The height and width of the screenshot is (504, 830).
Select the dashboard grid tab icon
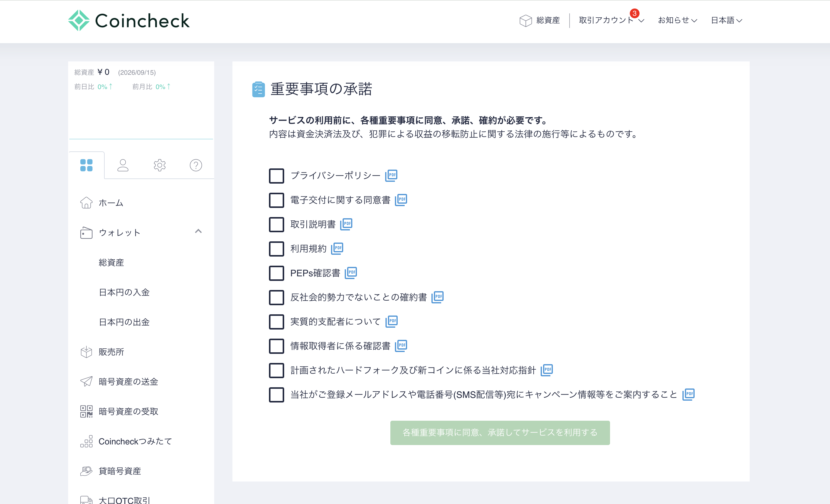[86, 165]
